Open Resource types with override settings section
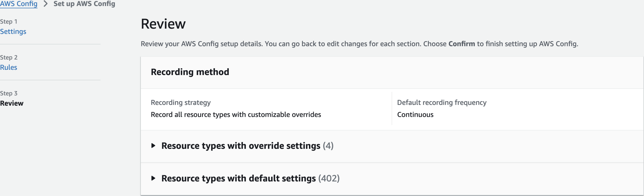Screen dimensions: 644x196 click(241, 146)
